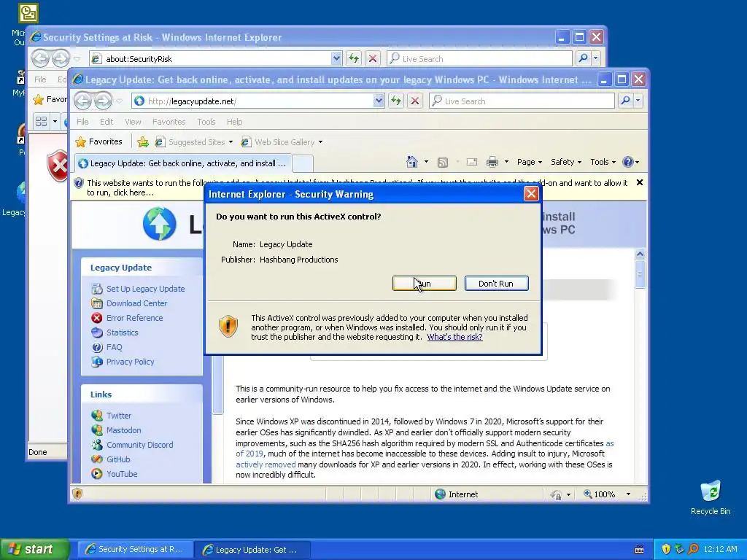Dismiss the information bar with its X
The width and height of the screenshot is (747, 560).
[x=639, y=182]
